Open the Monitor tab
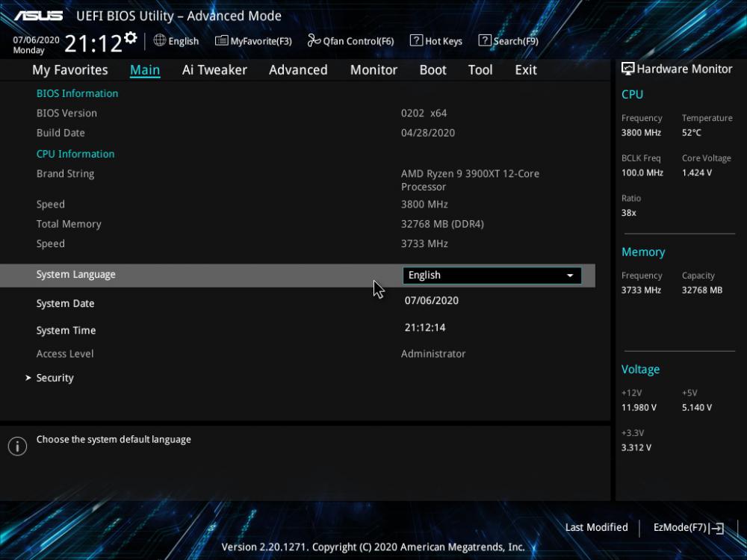 373,70
